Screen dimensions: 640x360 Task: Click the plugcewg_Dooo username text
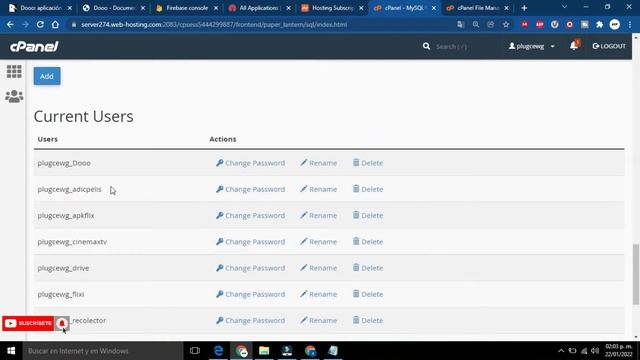click(64, 163)
